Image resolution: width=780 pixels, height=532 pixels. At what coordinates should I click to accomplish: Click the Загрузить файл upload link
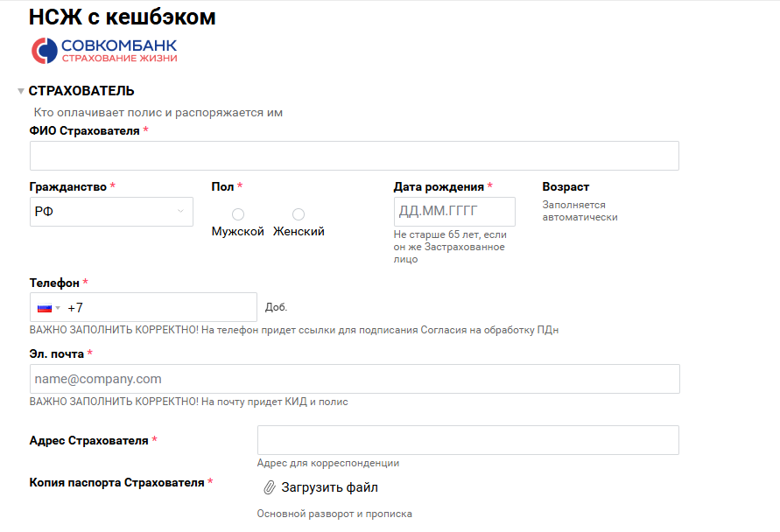(x=329, y=487)
